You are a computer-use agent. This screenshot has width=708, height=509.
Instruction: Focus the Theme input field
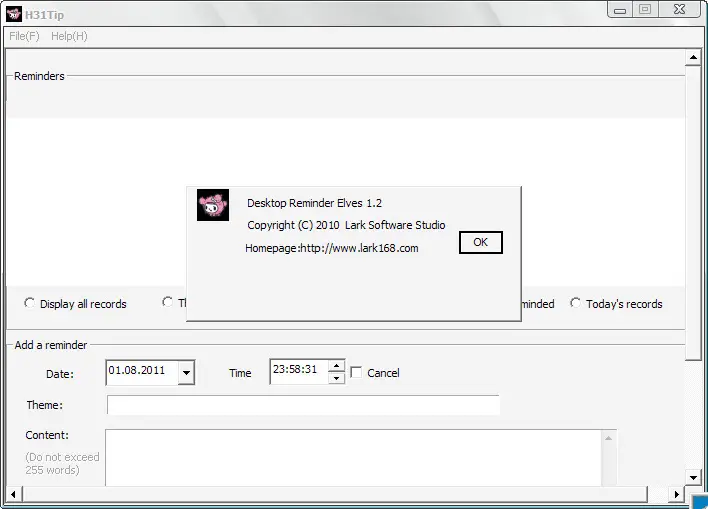pyautogui.click(x=303, y=405)
